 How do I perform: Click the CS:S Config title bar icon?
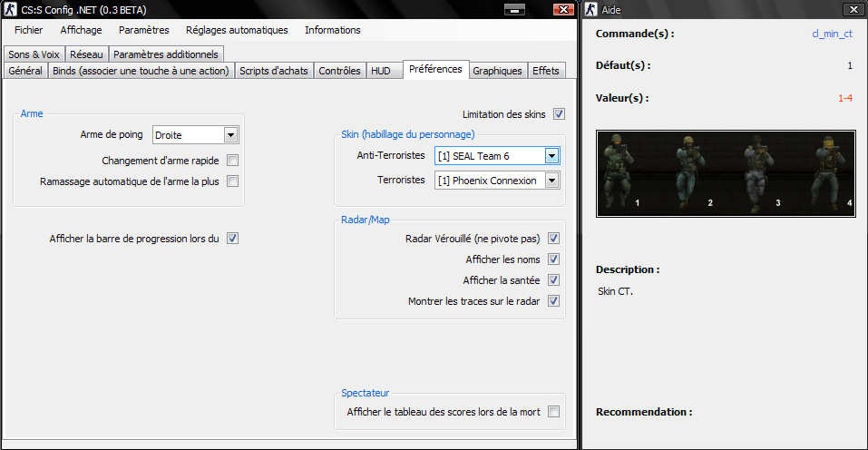(x=11, y=9)
